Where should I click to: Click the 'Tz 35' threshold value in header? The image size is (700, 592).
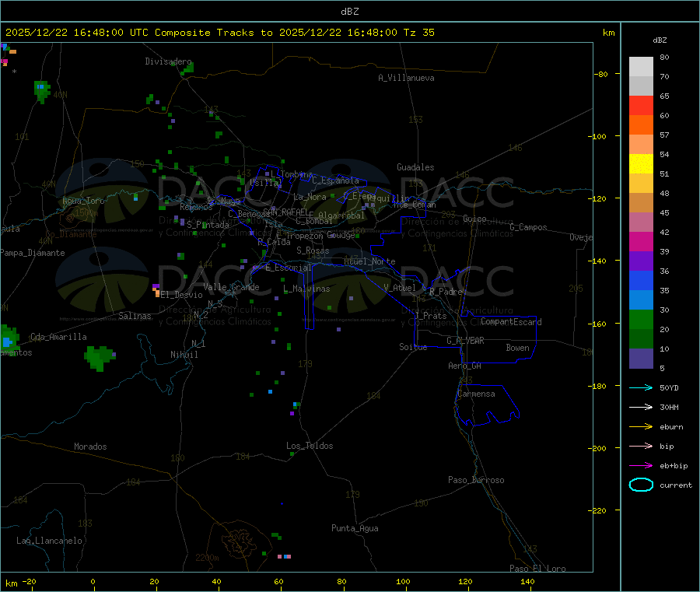pyautogui.click(x=418, y=33)
